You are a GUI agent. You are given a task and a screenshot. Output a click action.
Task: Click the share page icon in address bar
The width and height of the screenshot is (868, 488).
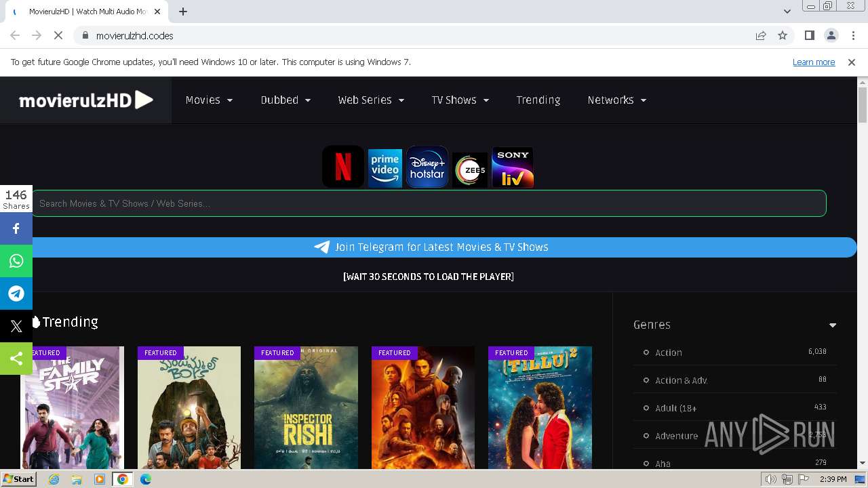click(x=761, y=35)
